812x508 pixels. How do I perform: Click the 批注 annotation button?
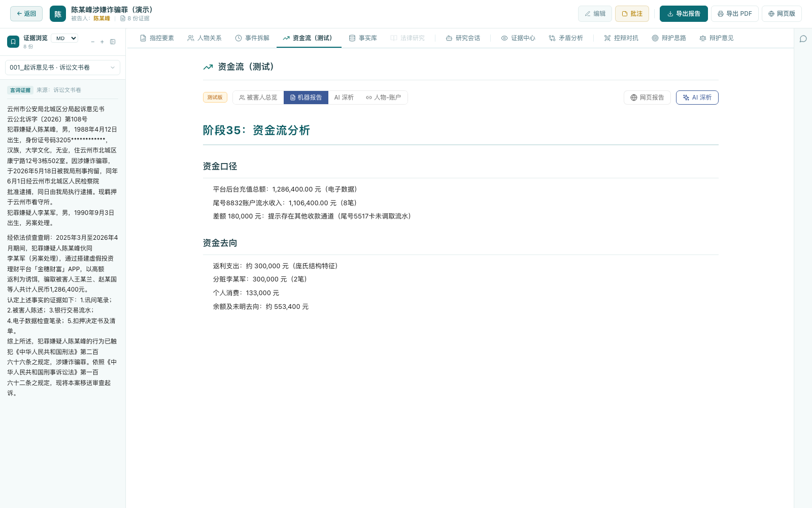click(632, 14)
